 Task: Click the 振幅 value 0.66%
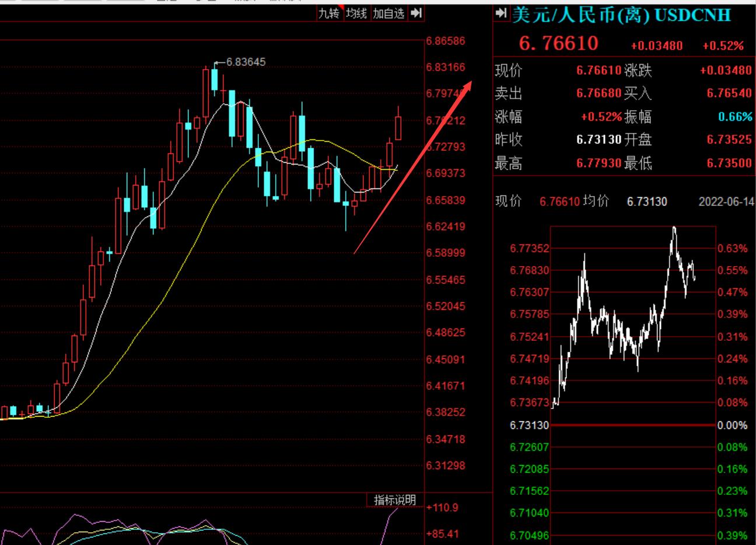pos(736,117)
